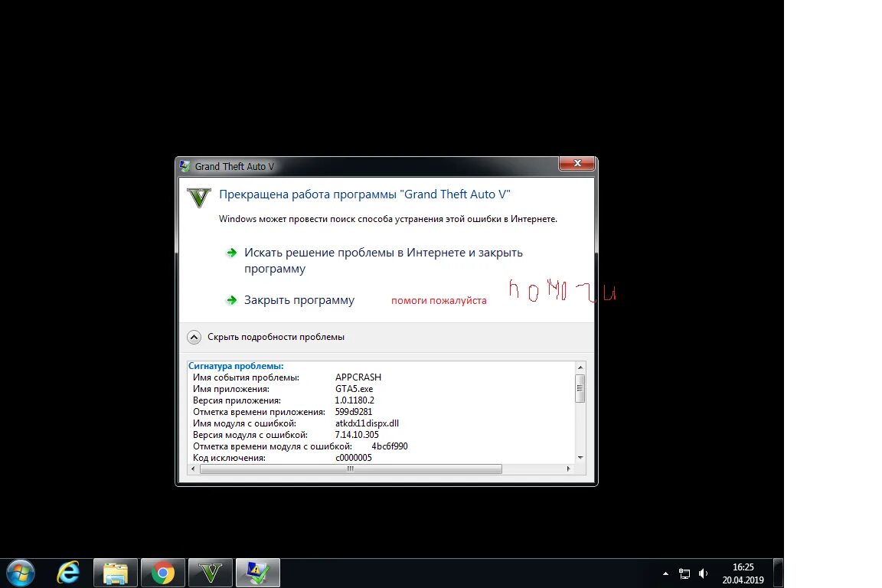This screenshot has height=588, width=882.
Task: Select the crash report taskbar button
Action: click(x=257, y=573)
